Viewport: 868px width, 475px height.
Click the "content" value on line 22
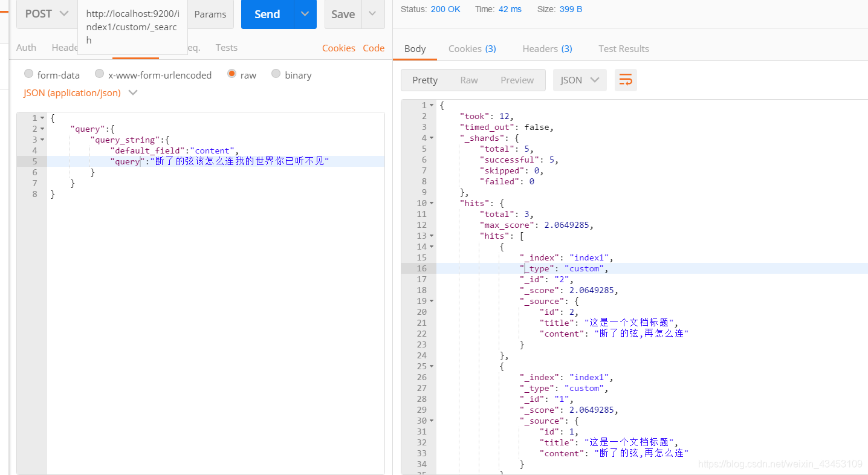point(641,334)
